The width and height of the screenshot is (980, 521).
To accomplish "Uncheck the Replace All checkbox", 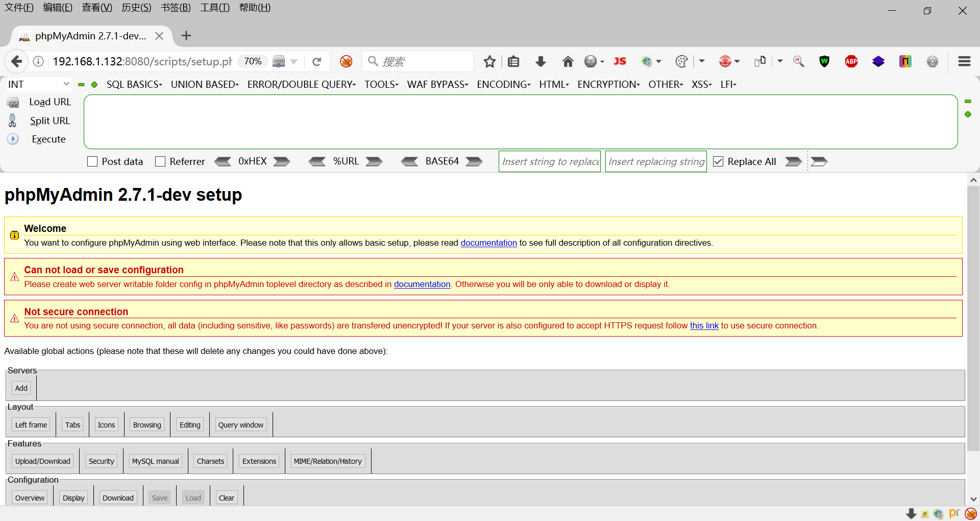I will [x=718, y=161].
